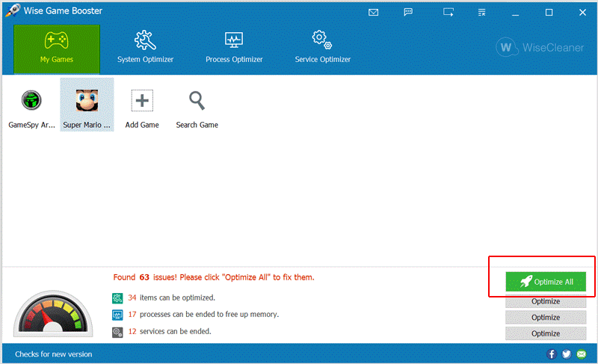Viewport: 598px width, 364px height.
Task: Click the performance speedometer gauge
Action: [x=53, y=314]
